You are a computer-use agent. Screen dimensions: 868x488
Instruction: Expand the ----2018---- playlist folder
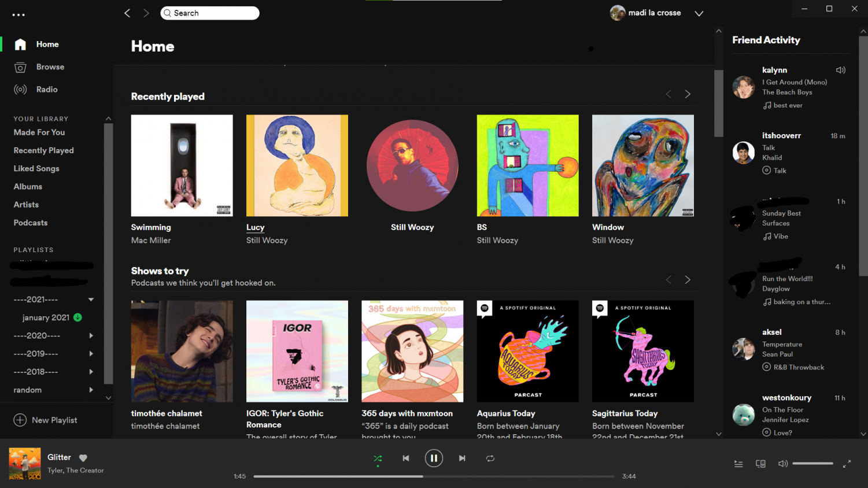91,372
